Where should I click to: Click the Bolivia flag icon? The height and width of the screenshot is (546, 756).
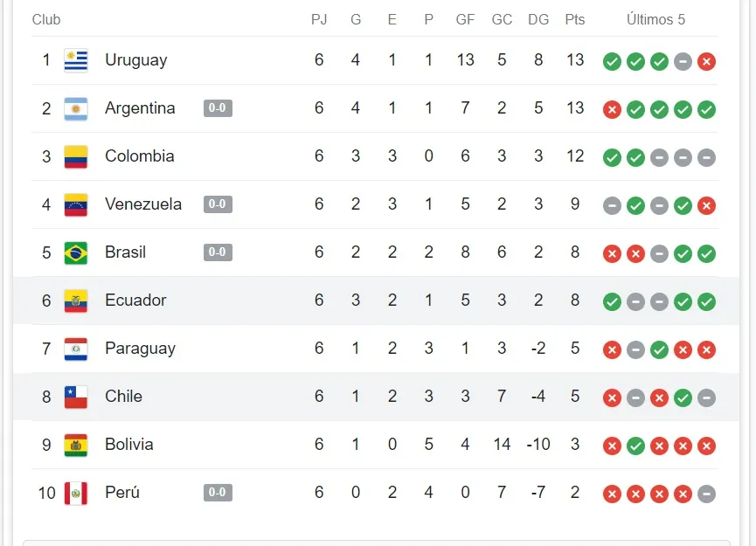pyautogui.click(x=79, y=445)
